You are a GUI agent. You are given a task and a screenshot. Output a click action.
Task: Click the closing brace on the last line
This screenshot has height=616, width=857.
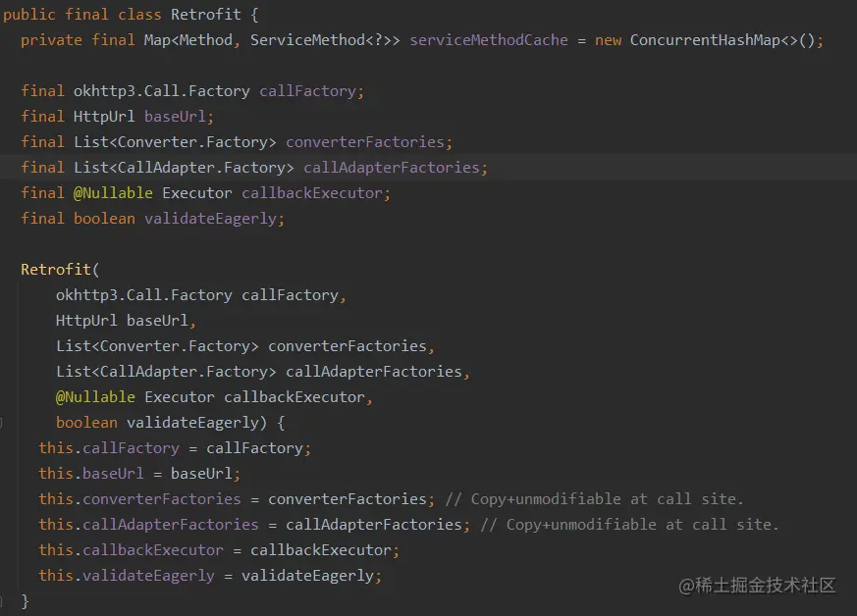point(25,601)
